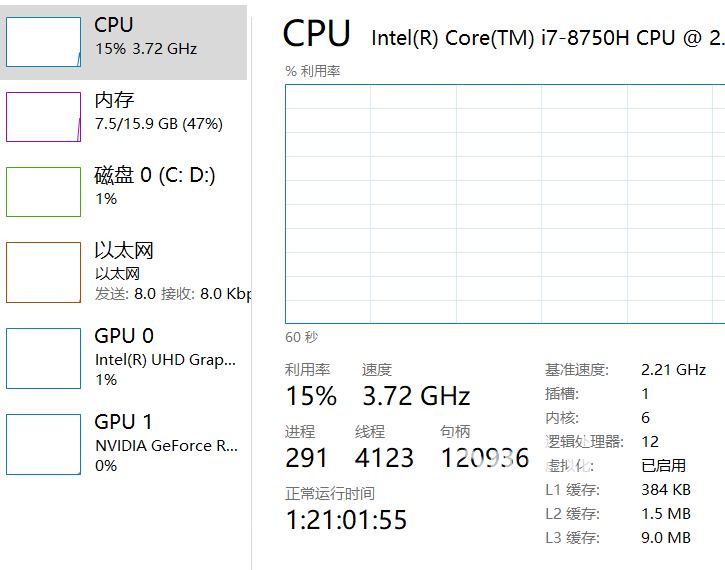The height and width of the screenshot is (570, 725).
Task: Click the 4123 线程 count
Action: coord(384,458)
